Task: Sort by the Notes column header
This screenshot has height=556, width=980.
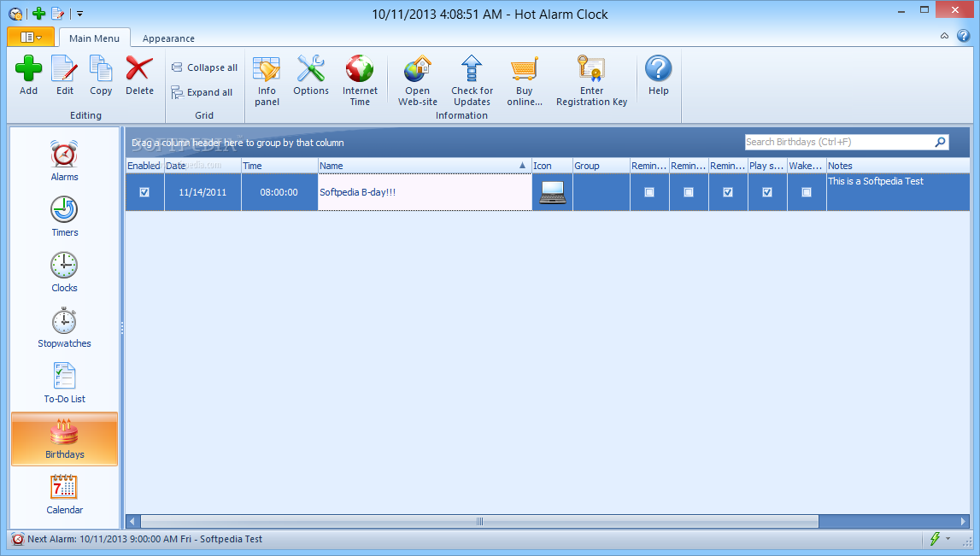Action: [x=898, y=166]
